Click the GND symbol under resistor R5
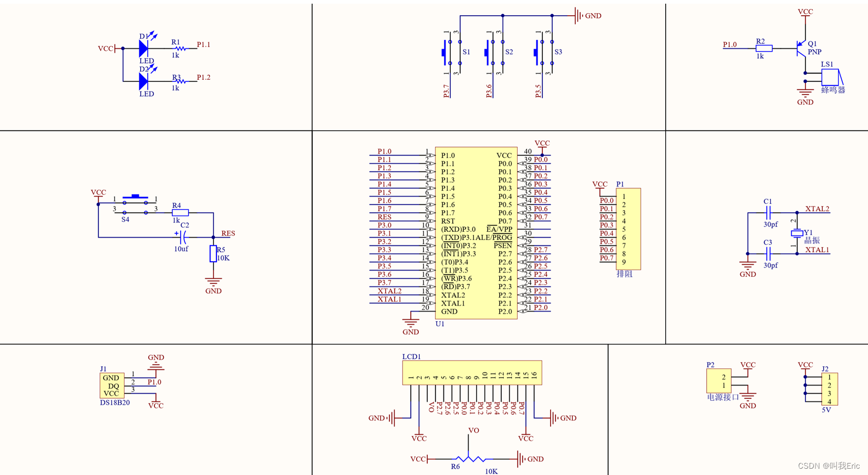Viewport: 868px width, 475px height. (x=213, y=282)
